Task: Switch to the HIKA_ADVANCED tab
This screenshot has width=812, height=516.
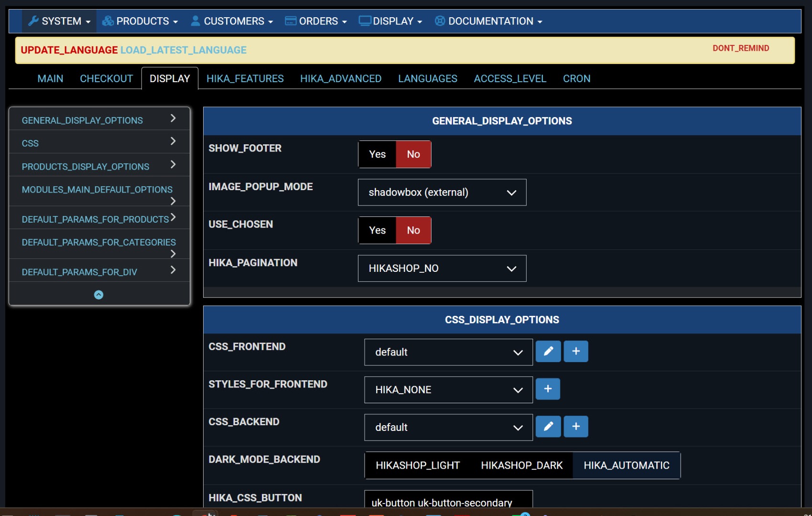Action: coord(341,79)
